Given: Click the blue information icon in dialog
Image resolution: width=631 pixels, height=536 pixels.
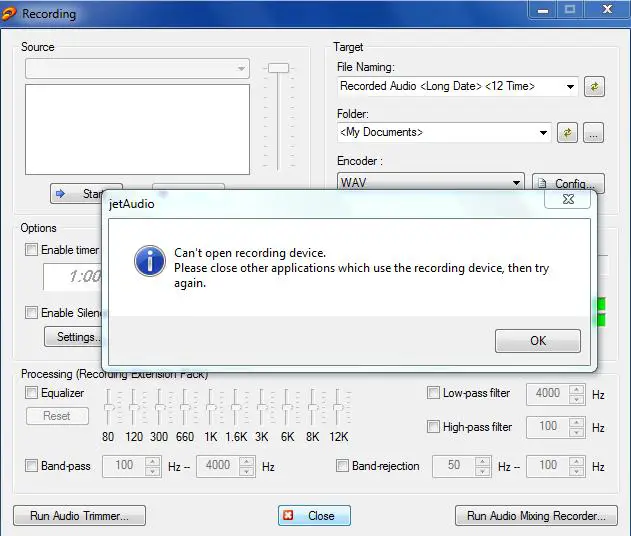Looking at the screenshot, I should click(150, 261).
